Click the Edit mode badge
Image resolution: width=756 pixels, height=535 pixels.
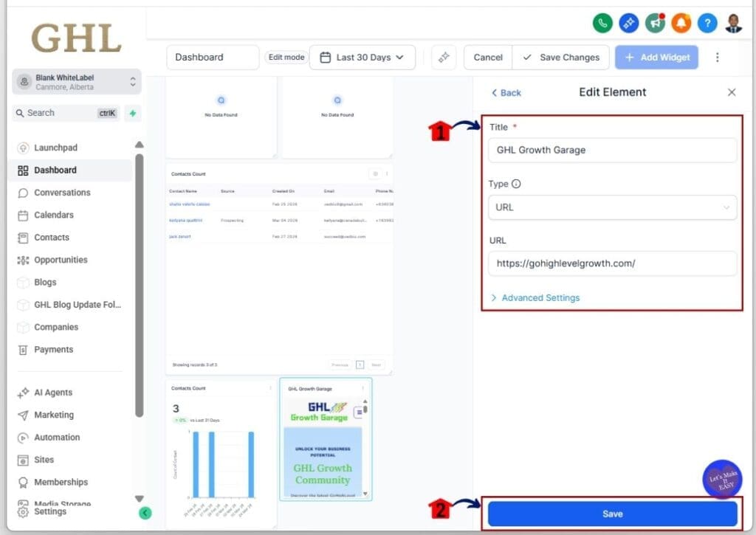286,58
